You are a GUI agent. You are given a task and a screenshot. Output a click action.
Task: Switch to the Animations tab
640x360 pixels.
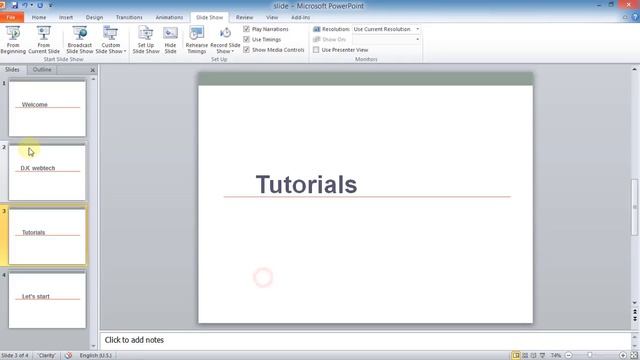169,18
